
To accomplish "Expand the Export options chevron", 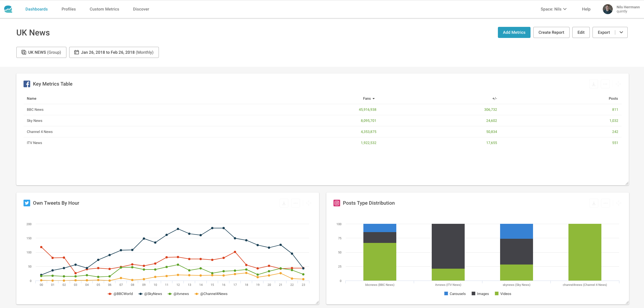I will pyautogui.click(x=621, y=32).
